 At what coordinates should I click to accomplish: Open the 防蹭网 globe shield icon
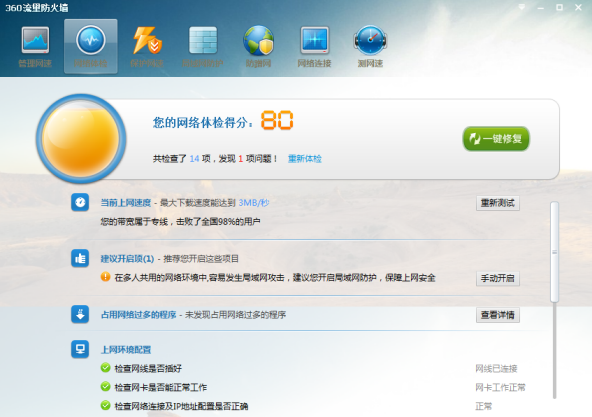[x=259, y=46]
